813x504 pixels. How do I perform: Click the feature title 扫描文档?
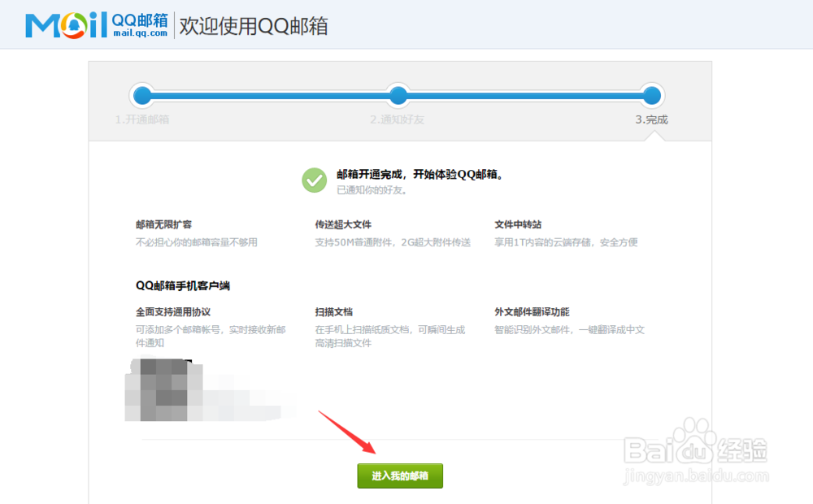point(334,312)
